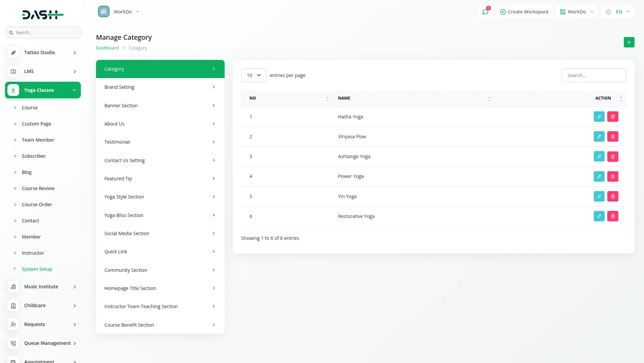
Task: Click the edit icon for Hatha Yoga
Action: (x=599, y=117)
